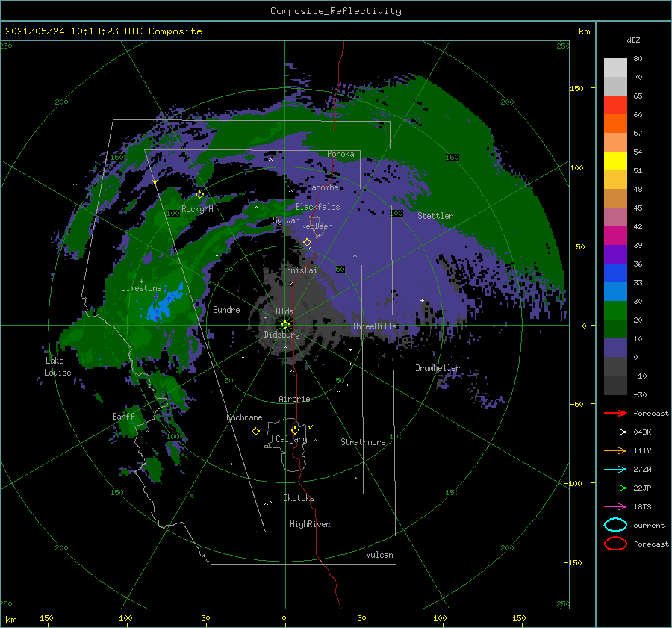
Task: Click the yellow diamond marker near RockyMH
Action: click(x=199, y=195)
